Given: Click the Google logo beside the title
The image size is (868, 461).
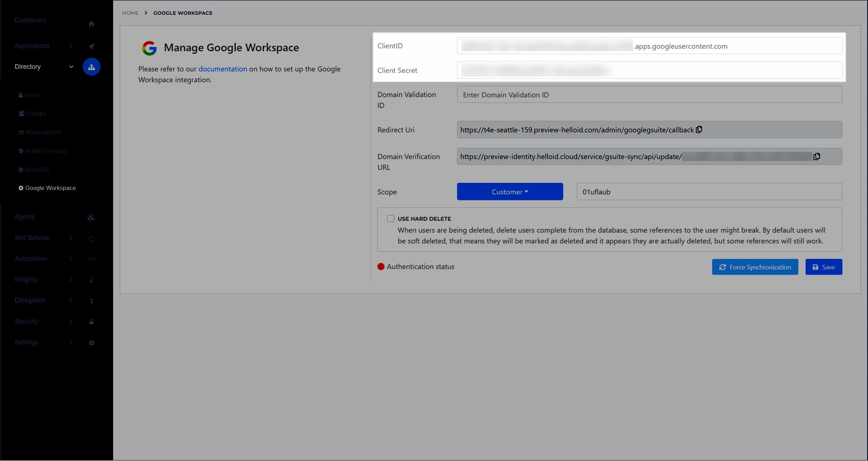Looking at the screenshot, I should pos(149,48).
